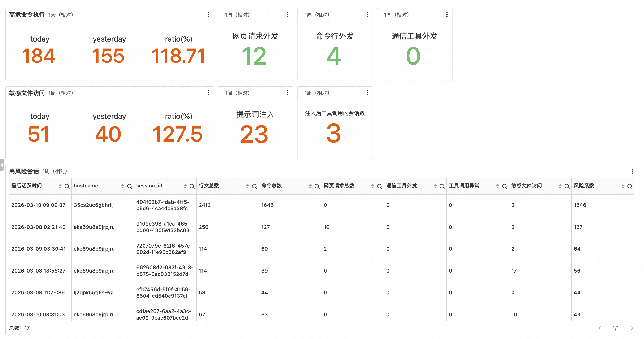The image size is (644, 339).
Task: Expand the collapsed left side panel
Action: click(x=2, y=165)
